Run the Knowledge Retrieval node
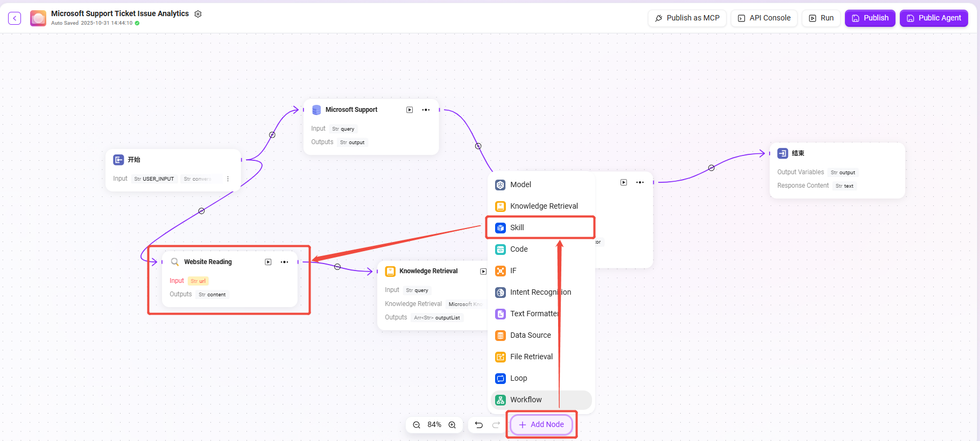The height and width of the screenshot is (441, 980). 483,272
